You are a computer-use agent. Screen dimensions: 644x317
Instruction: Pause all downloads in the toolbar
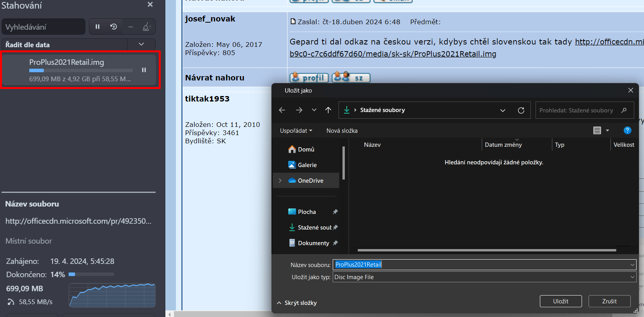pos(98,27)
